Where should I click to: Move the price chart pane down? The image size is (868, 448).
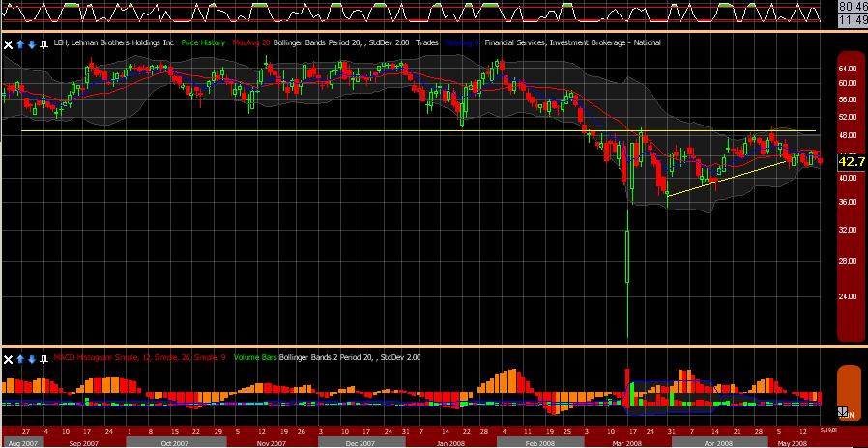tap(32, 44)
